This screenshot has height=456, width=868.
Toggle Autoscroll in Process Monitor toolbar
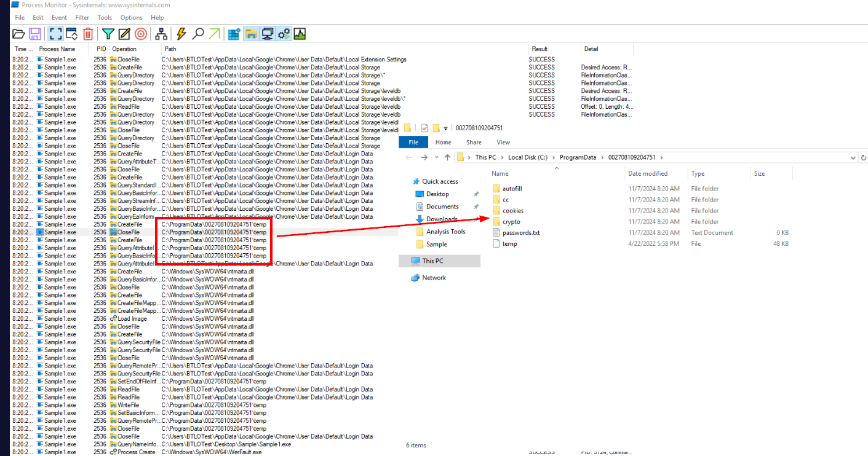click(71, 34)
